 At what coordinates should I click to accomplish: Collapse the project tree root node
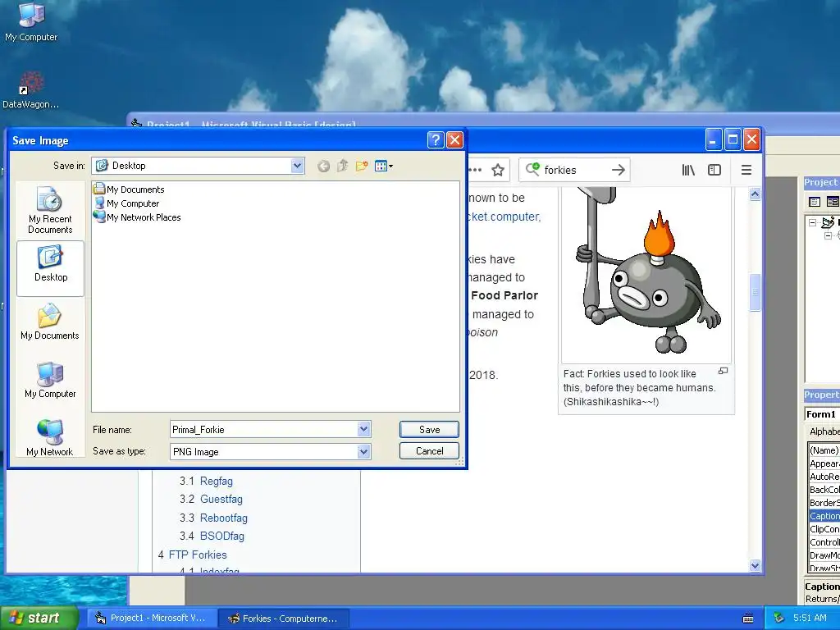pyautogui.click(x=813, y=222)
